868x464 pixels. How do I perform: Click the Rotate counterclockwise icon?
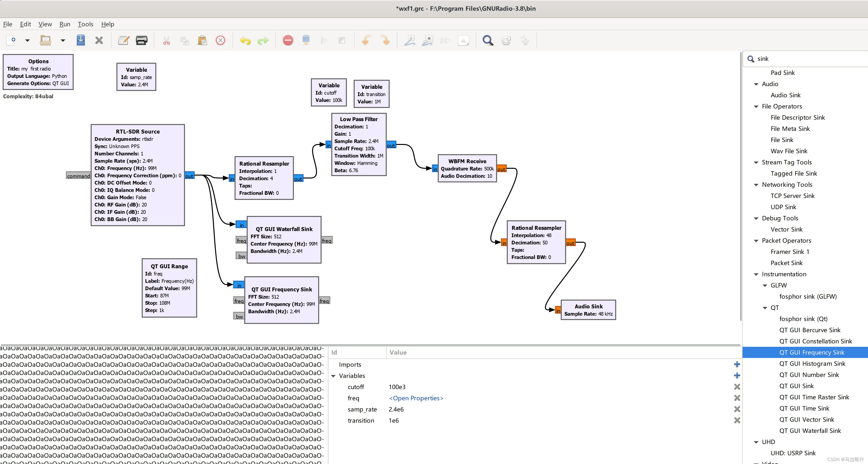tap(366, 40)
